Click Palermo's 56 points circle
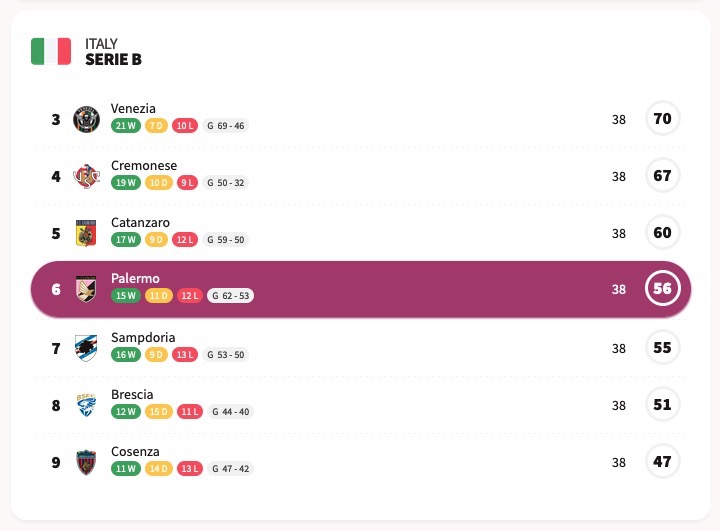Image resolution: width=720 pixels, height=531 pixels. click(662, 289)
